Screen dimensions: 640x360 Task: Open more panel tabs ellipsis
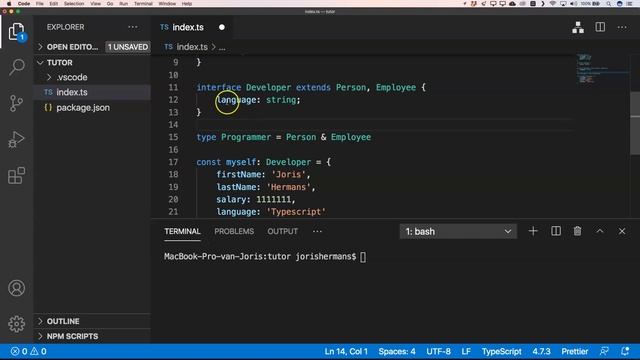tap(317, 231)
